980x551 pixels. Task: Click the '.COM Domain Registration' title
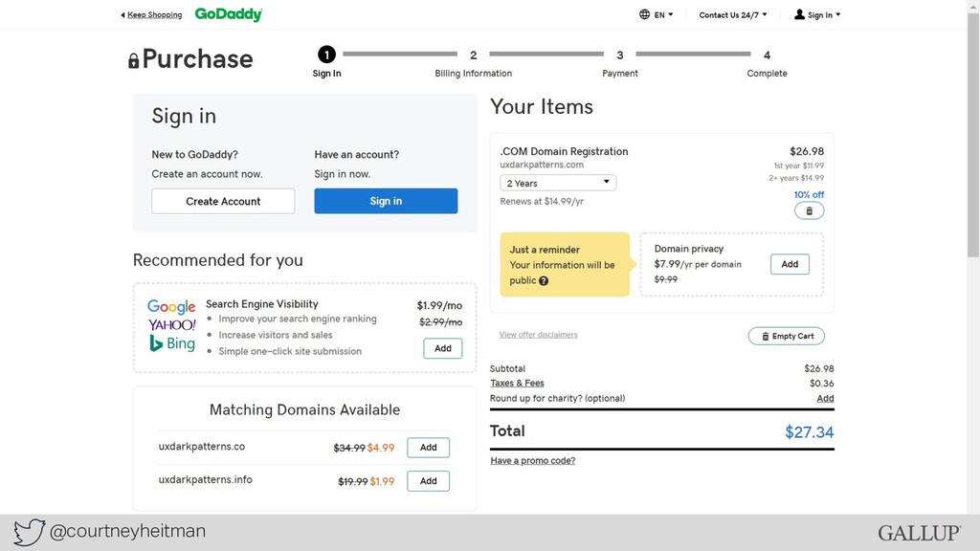pyautogui.click(x=564, y=151)
